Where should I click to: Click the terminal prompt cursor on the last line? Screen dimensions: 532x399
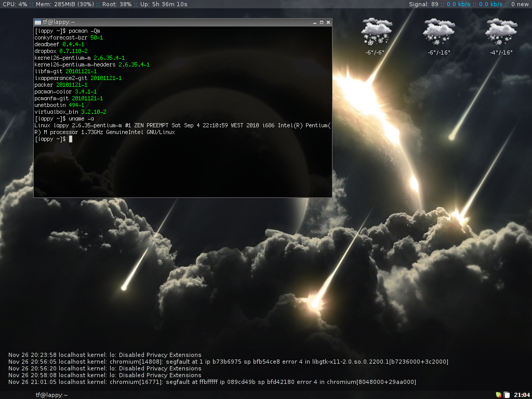(x=71, y=139)
